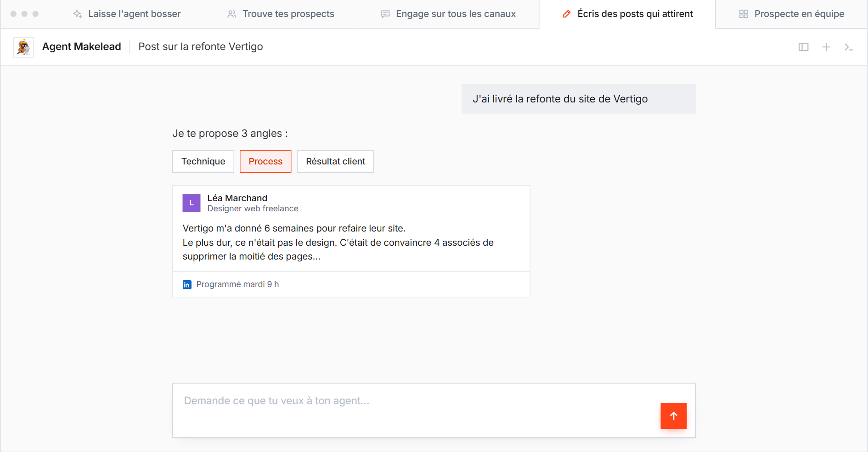Click 'Je te propose 3 angles :' text
868x452 pixels.
pos(230,133)
